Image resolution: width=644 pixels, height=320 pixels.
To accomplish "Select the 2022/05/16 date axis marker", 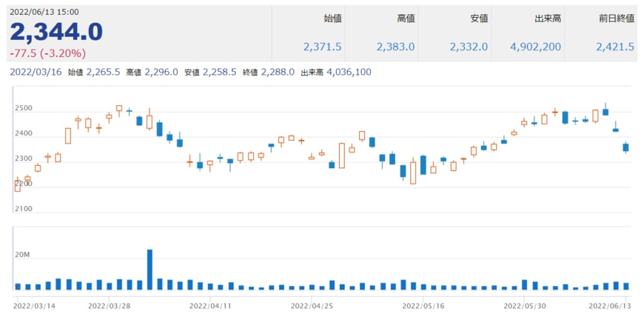I will 422,304.
